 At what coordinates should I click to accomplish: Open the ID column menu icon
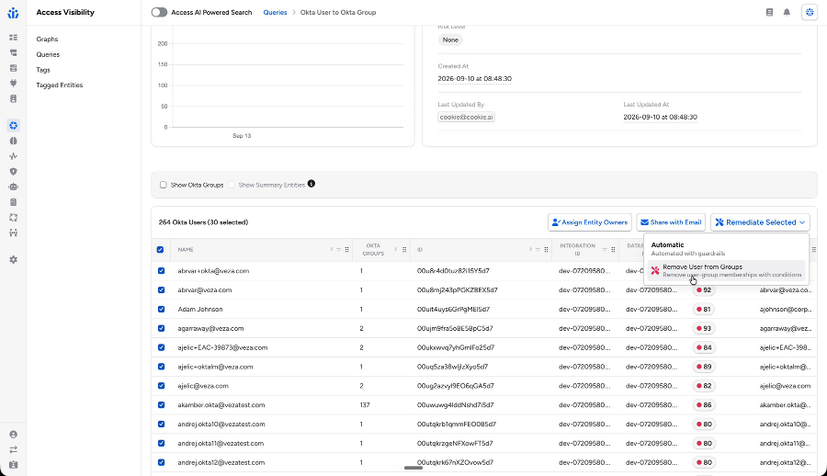(546, 250)
